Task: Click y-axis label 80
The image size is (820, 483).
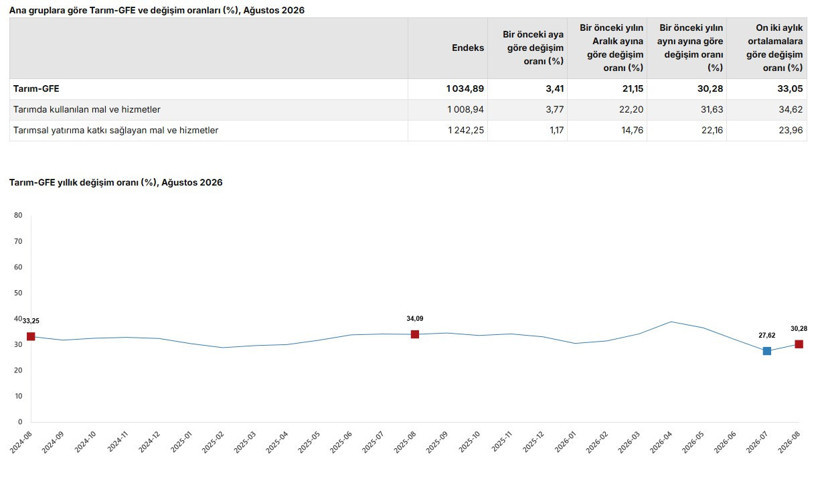Action: pyautogui.click(x=18, y=215)
